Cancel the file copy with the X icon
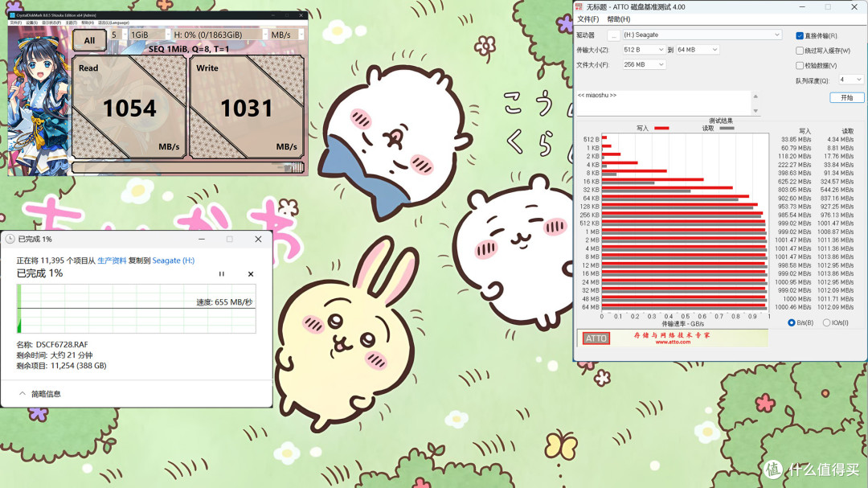The height and width of the screenshot is (488, 868). click(x=251, y=273)
